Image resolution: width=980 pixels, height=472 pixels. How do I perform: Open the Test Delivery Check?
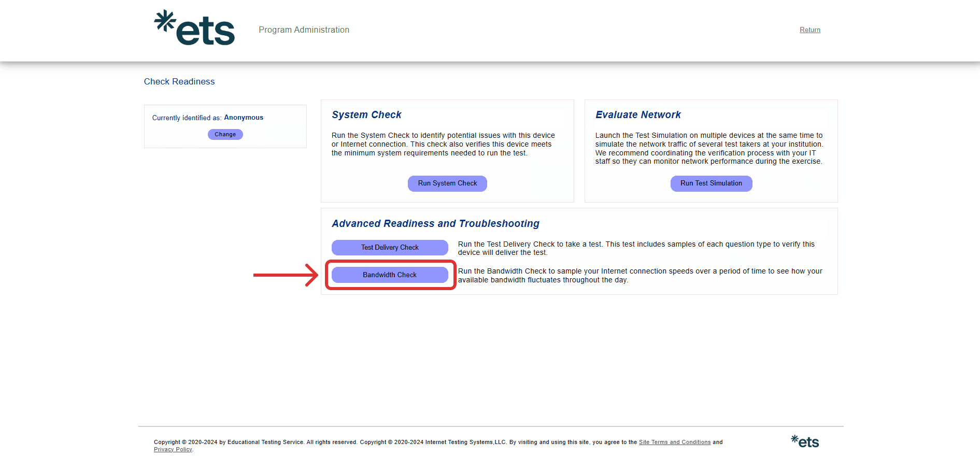click(x=390, y=248)
